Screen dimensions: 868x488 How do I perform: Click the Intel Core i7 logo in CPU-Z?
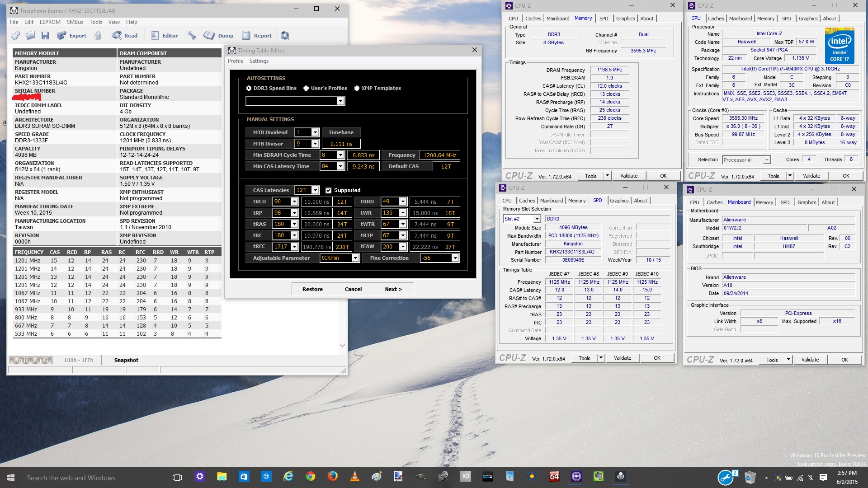tap(840, 45)
